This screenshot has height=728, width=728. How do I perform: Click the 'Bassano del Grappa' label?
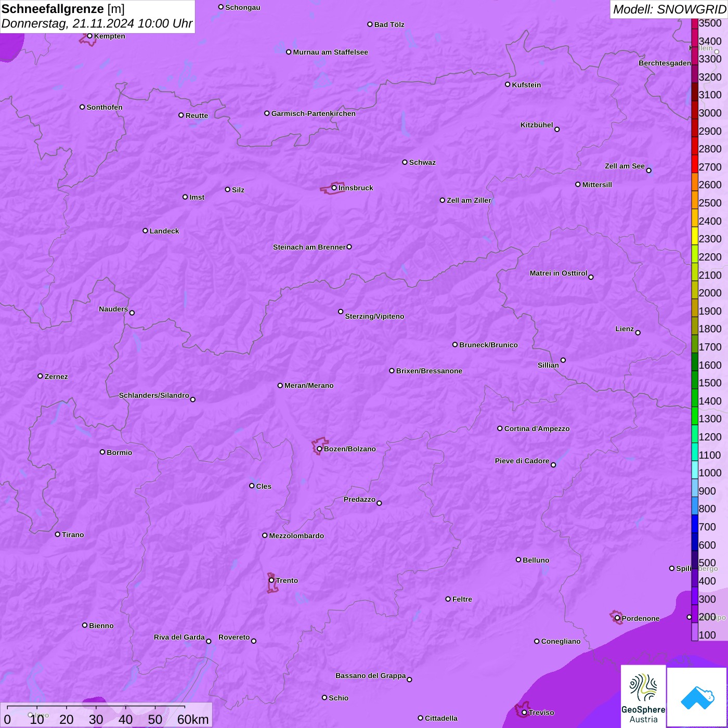click(x=371, y=675)
